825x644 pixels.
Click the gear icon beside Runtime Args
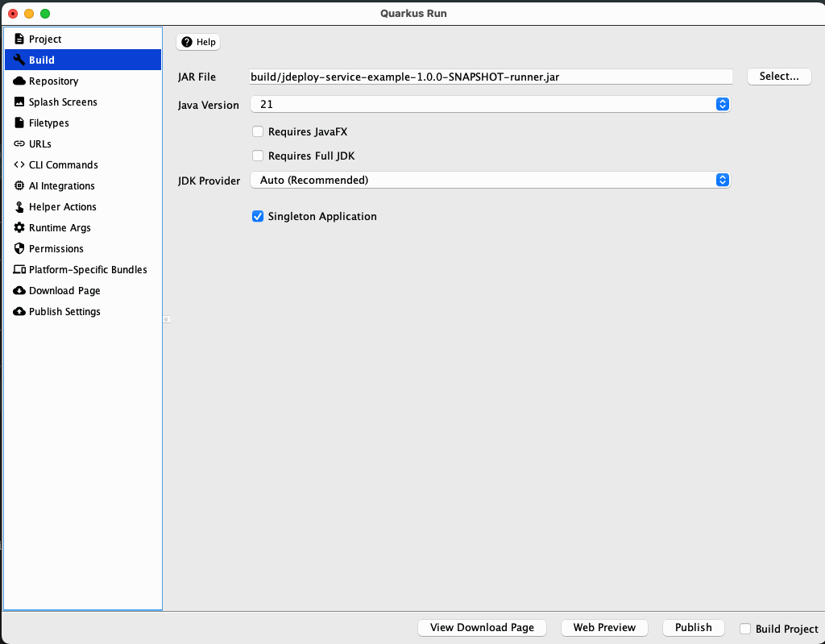point(20,227)
